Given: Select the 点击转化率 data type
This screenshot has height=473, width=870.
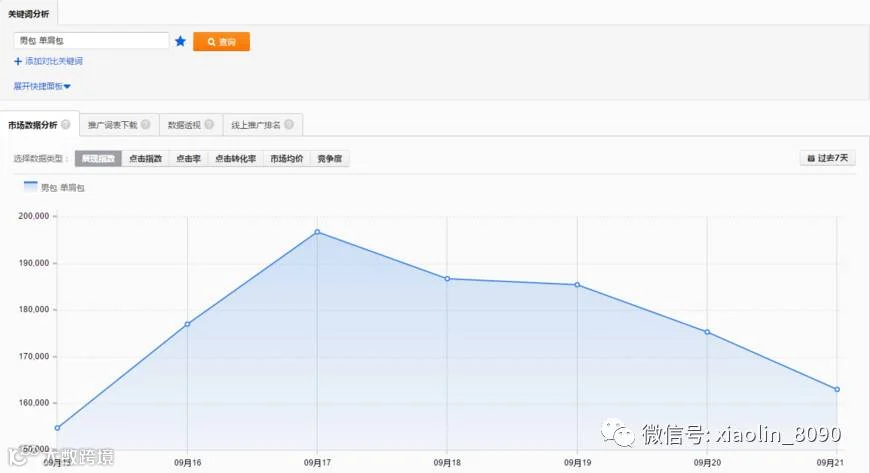Looking at the screenshot, I should [x=236, y=158].
